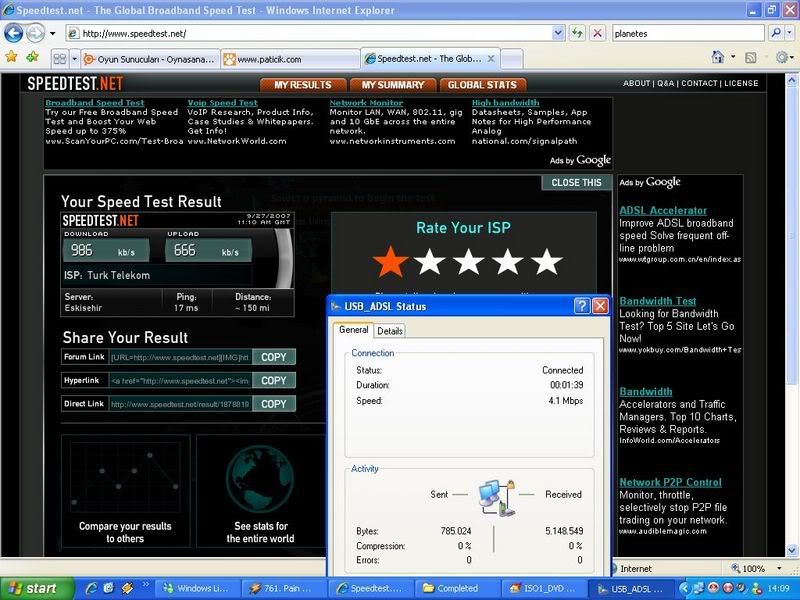This screenshot has height=600, width=800.
Task: Click the page scrollbar down arrow
Action: coord(791,550)
